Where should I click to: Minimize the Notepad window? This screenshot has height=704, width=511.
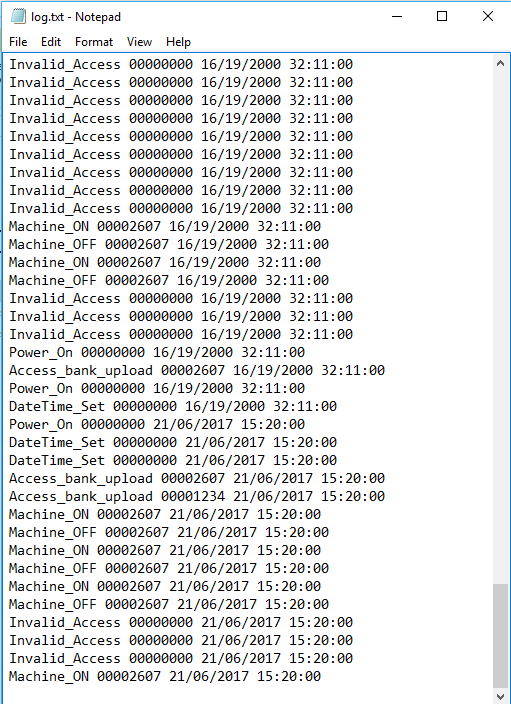click(397, 17)
